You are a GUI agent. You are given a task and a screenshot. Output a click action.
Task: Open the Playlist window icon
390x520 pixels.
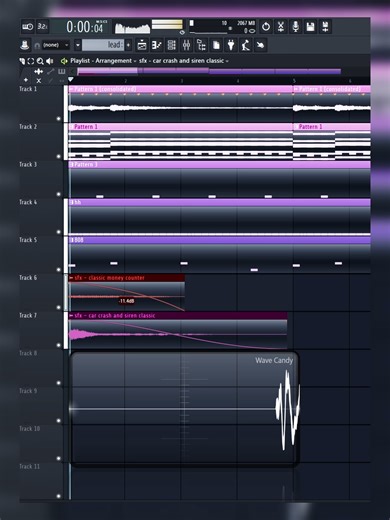142,45
